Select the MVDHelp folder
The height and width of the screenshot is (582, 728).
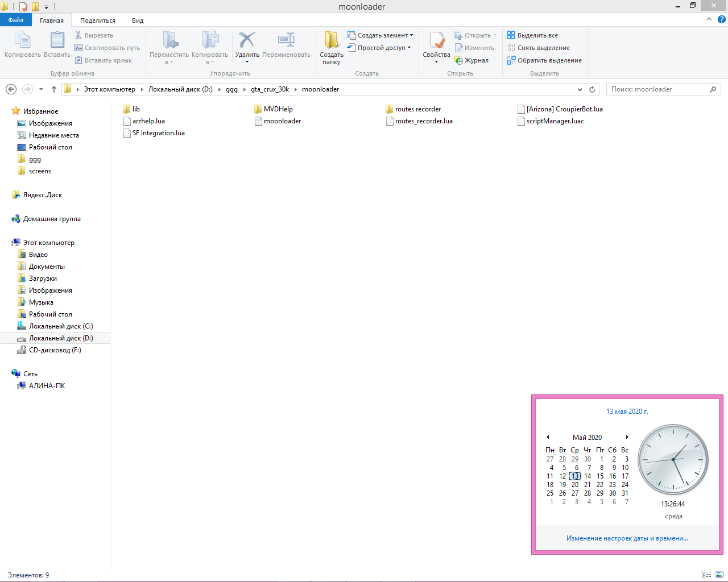278,109
